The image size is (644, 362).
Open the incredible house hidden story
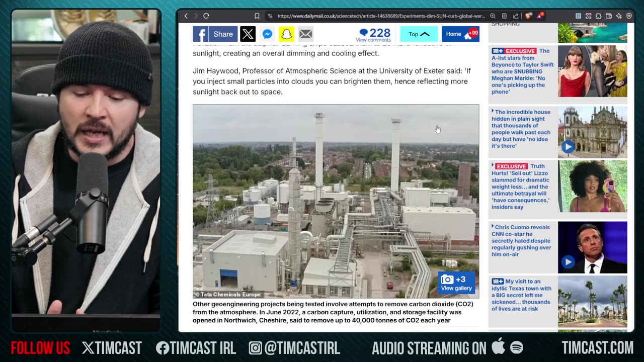(521, 129)
